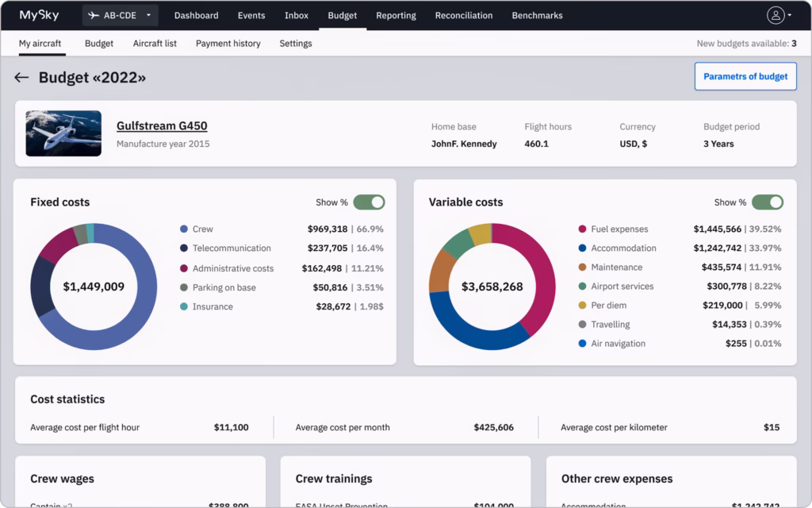
Task: Open the Benchmarks menu item
Action: tap(537, 15)
